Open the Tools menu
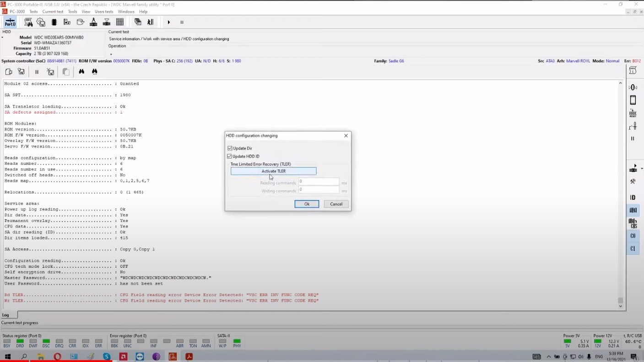This screenshot has width=644, height=362. coord(72,11)
